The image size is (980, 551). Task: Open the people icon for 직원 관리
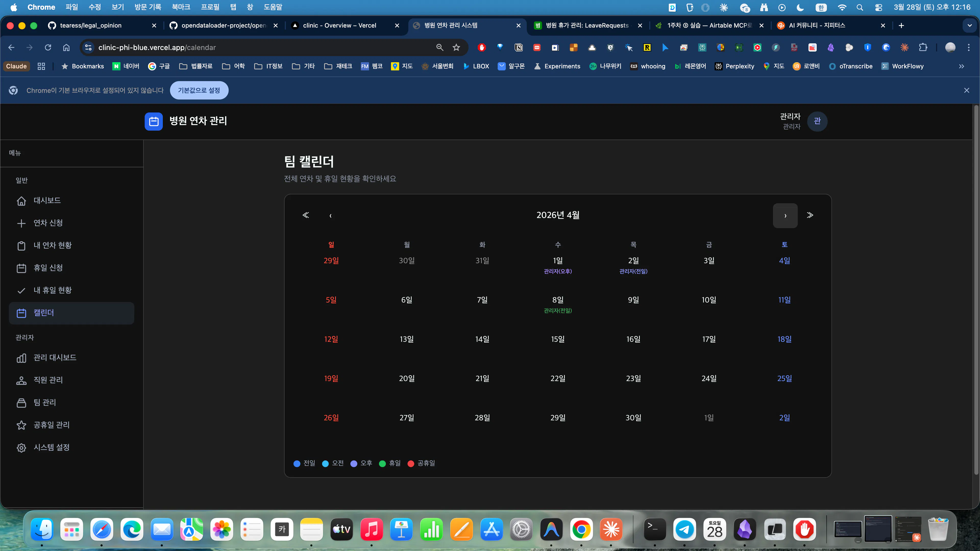point(21,380)
